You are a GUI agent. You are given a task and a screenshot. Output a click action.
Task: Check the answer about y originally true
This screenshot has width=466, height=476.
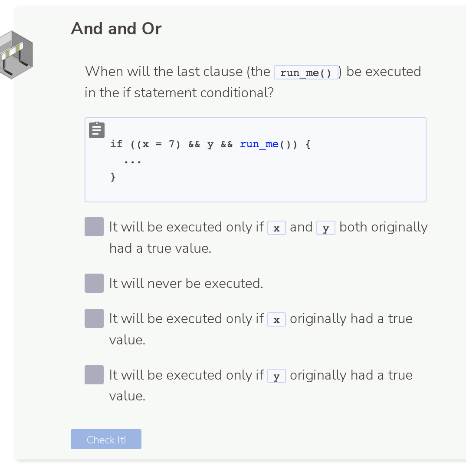pyautogui.click(x=94, y=374)
